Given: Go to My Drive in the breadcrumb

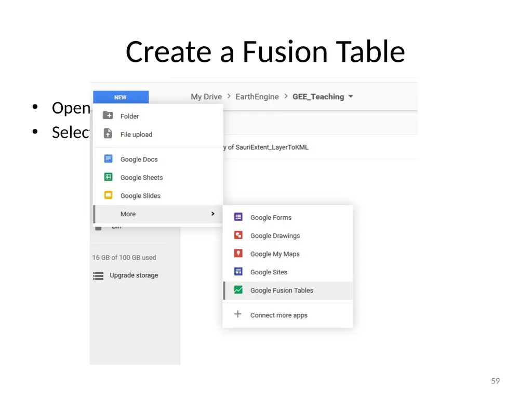Looking at the screenshot, I should point(206,97).
